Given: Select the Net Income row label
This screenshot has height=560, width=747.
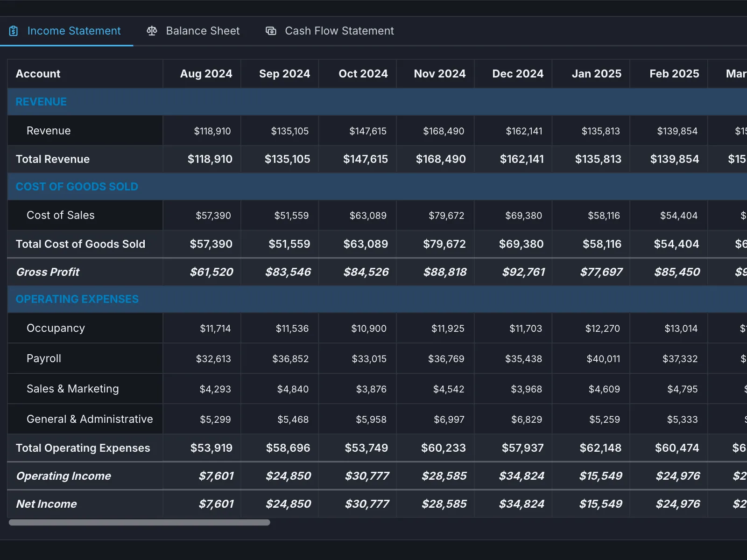Looking at the screenshot, I should [46, 504].
